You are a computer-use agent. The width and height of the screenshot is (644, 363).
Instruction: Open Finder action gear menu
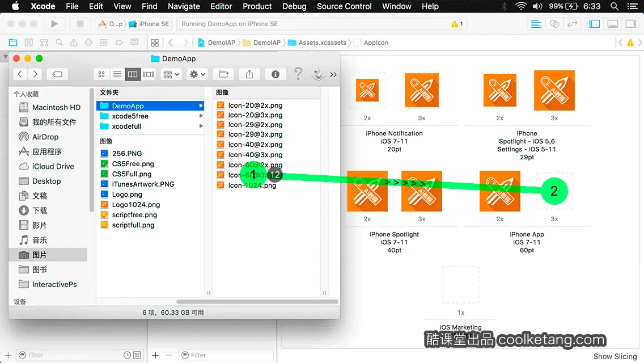pyautogui.click(x=197, y=74)
